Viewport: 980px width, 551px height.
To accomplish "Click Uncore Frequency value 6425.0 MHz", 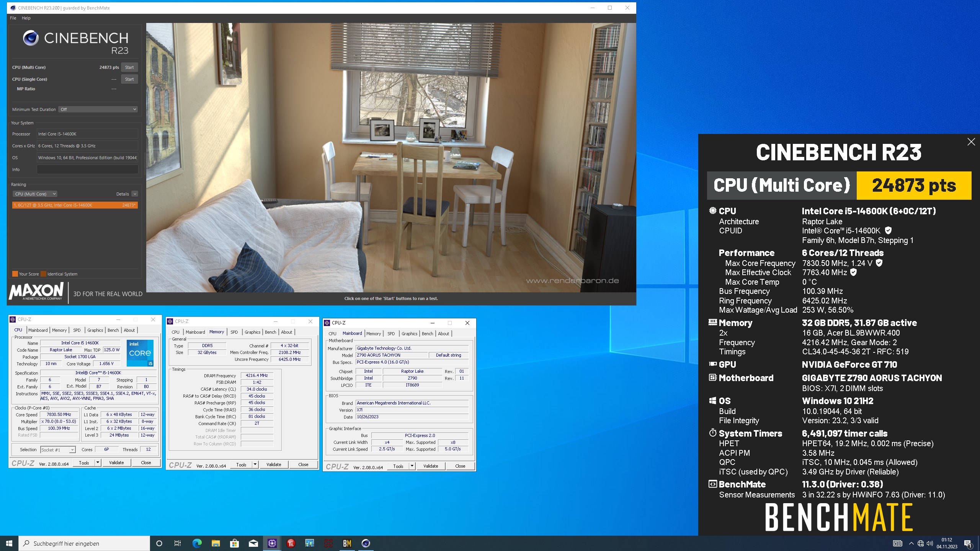I will point(289,359).
